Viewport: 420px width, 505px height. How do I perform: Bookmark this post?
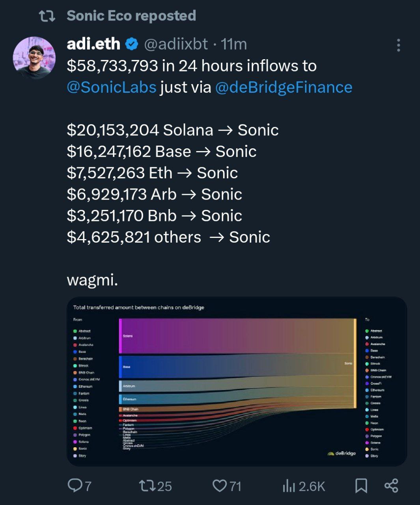(361, 486)
